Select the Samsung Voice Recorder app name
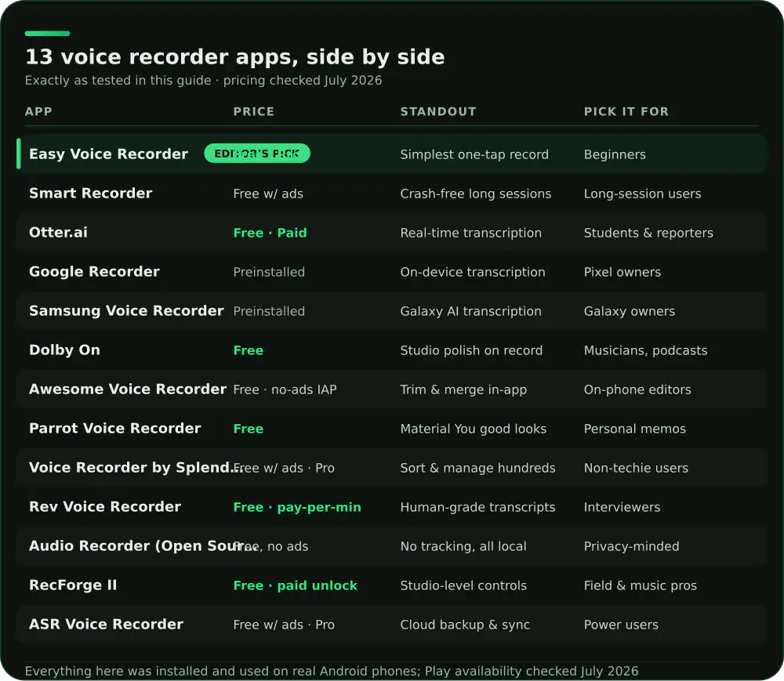Viewport: 784px width, 681px height. pyautogui.click(x=126, y=311)
